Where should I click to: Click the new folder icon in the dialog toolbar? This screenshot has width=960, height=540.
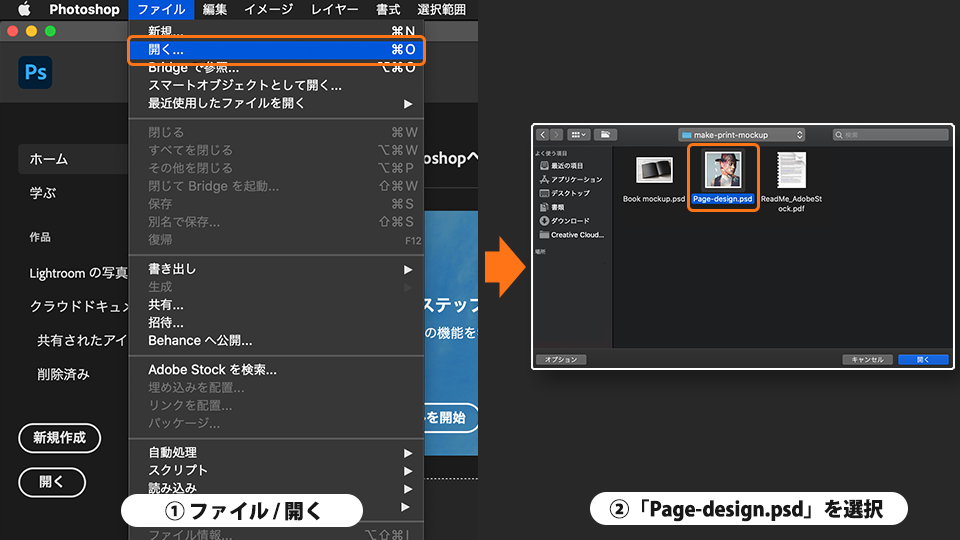605,135
